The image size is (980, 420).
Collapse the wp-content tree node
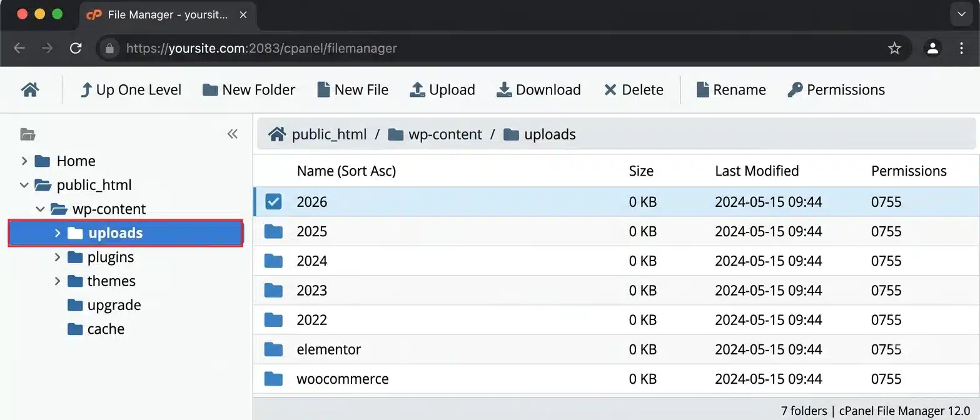pyautogui.click(x=40, y=209)
